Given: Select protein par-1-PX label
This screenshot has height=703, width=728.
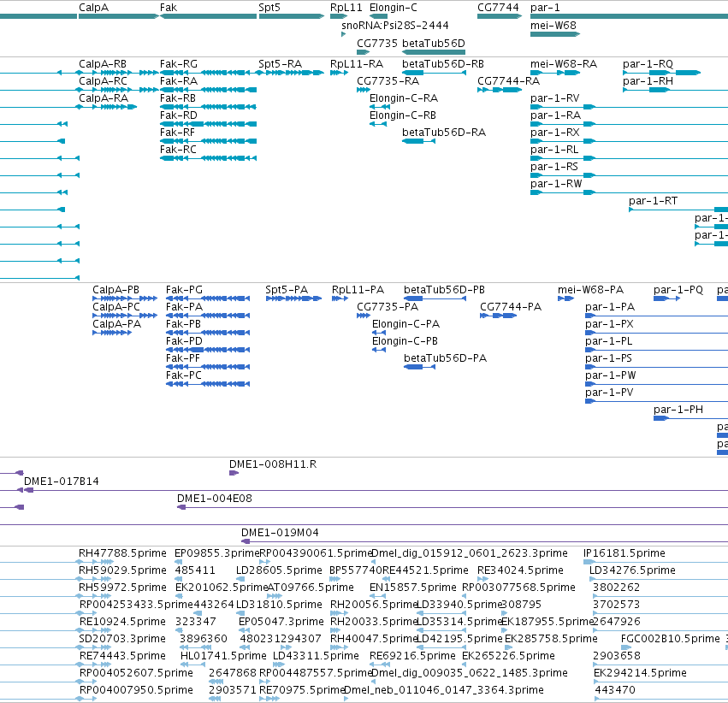Looking at the screenshot, I should (x=609, y=324).
